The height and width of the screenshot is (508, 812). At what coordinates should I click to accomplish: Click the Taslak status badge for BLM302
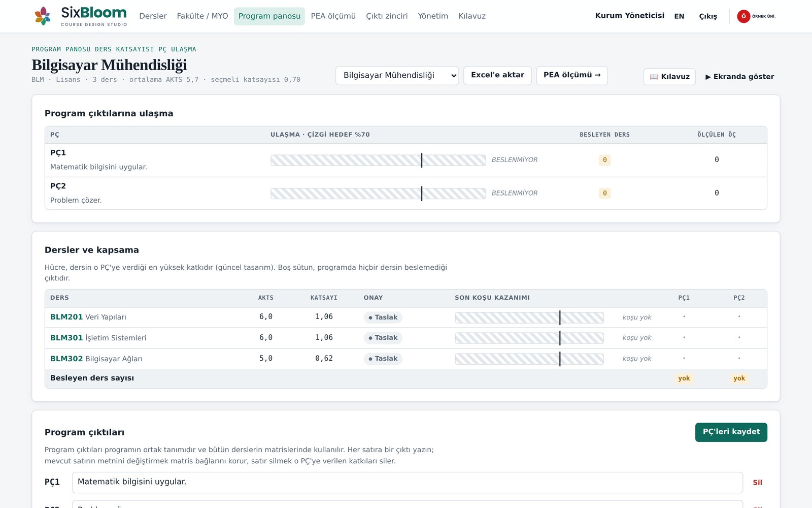click(383, 359)
